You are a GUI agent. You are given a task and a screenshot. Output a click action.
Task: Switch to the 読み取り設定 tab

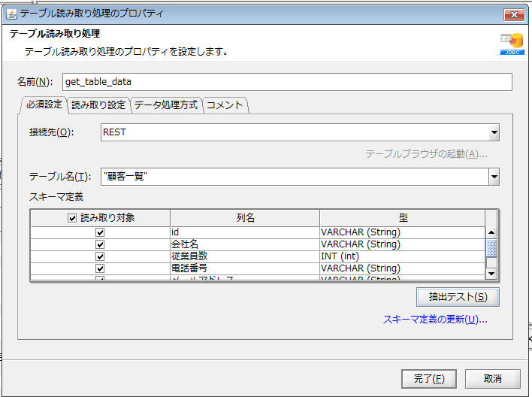tap(98, 105)
